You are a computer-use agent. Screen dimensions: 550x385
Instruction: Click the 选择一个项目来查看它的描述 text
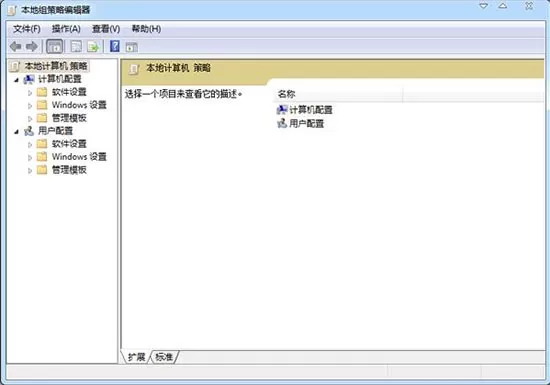point(183,94)
